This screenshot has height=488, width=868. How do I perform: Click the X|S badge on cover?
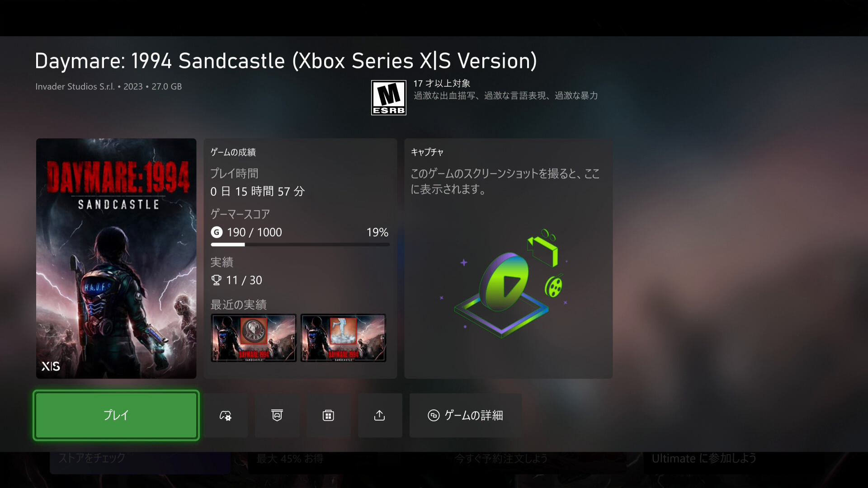51,366
